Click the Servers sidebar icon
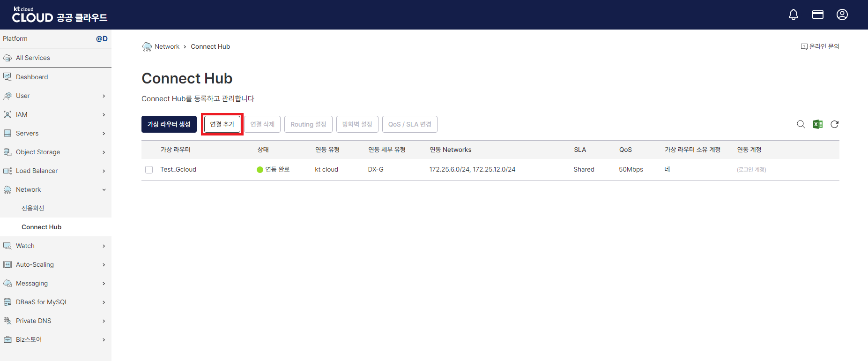The width and height of the screenshot is (868, 361). (x=7, y=133)
